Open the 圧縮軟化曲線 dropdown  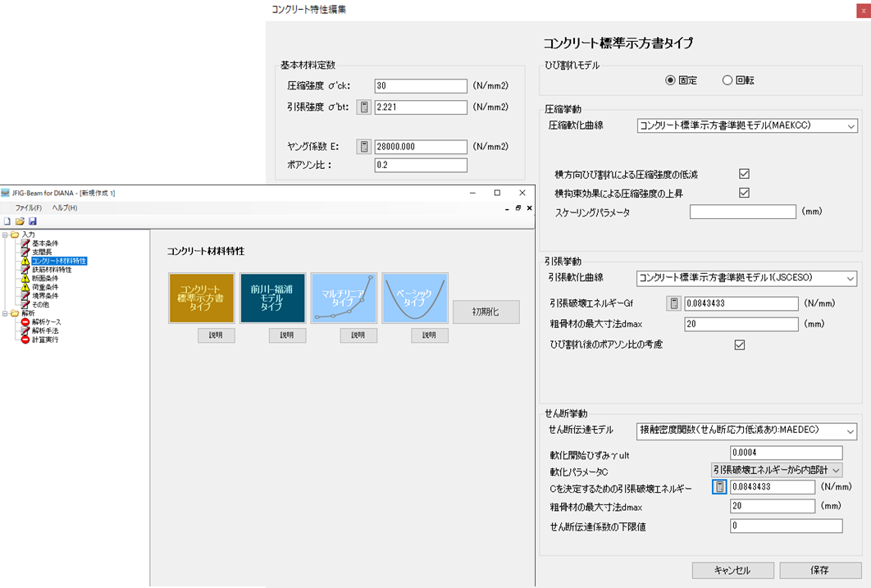click(x=746, y=126)
